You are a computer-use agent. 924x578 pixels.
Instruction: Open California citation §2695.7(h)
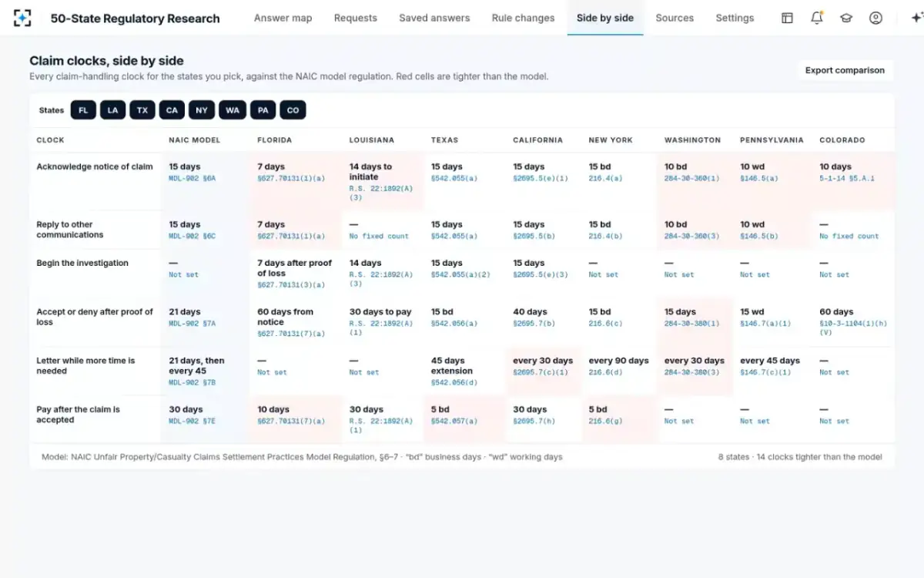click(534, 421)
